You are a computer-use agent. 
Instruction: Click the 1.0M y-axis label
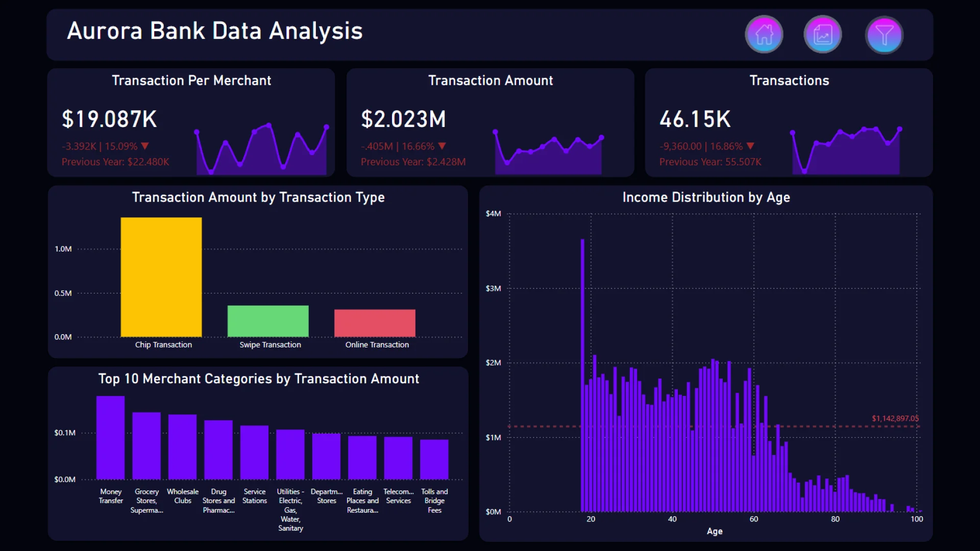(63, 249)
